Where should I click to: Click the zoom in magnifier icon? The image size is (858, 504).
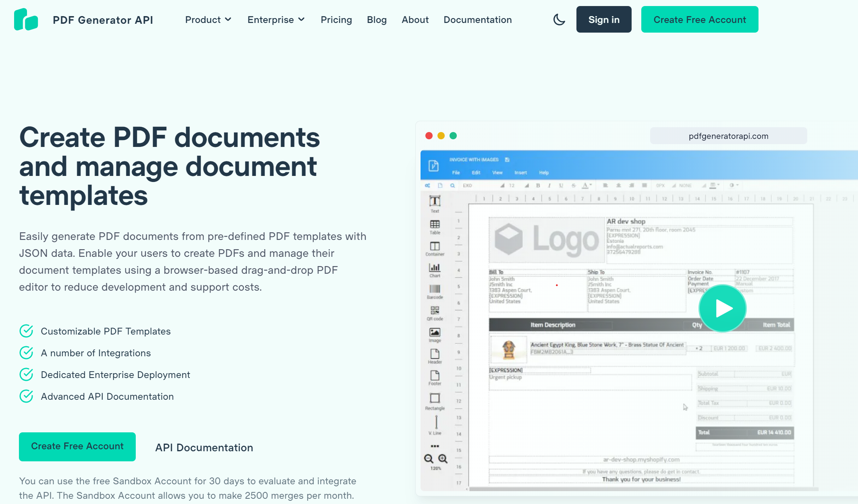coord(443,459)
